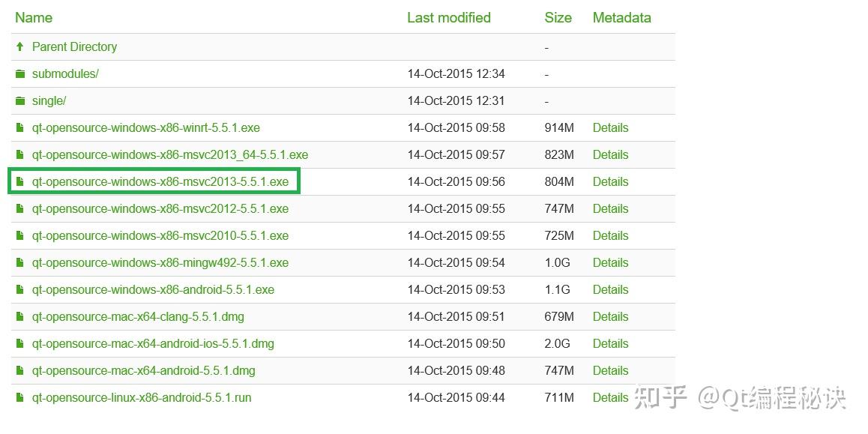Download the msvc2012-5.5.1.exe installer
Screen dimensions: 868x434
(160, 208)
